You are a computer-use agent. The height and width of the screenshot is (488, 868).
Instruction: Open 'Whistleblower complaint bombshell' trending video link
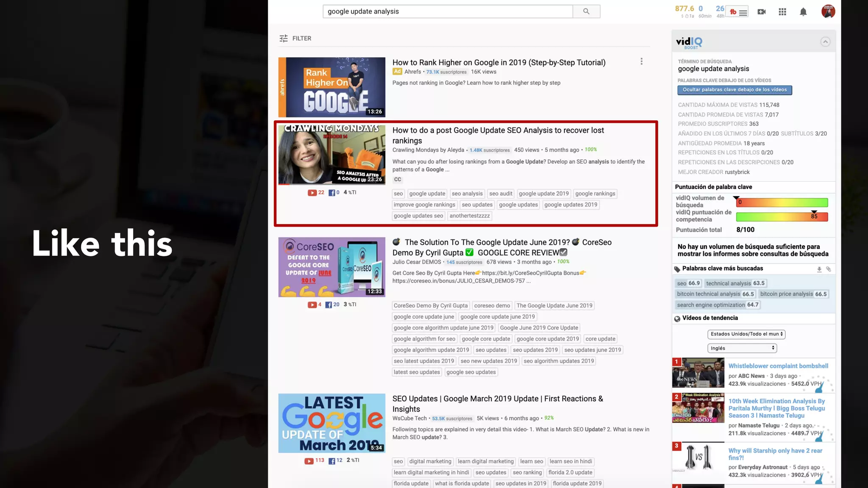click(x=778, y=366)
